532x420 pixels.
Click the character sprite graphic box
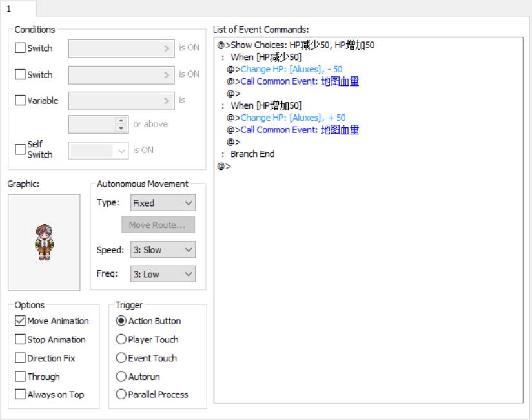pyautogui.click(x=44, y=242)
